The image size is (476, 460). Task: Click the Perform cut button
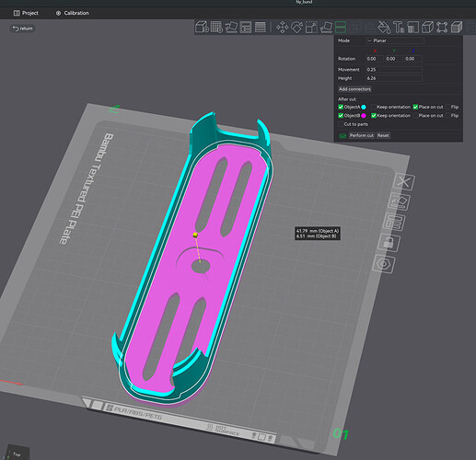click(362, 135)
